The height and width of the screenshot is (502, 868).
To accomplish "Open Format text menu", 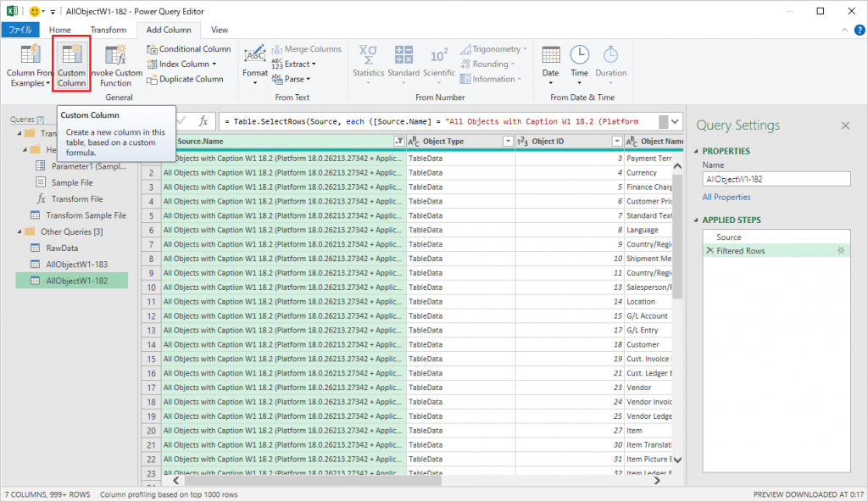I will [254, 65].
